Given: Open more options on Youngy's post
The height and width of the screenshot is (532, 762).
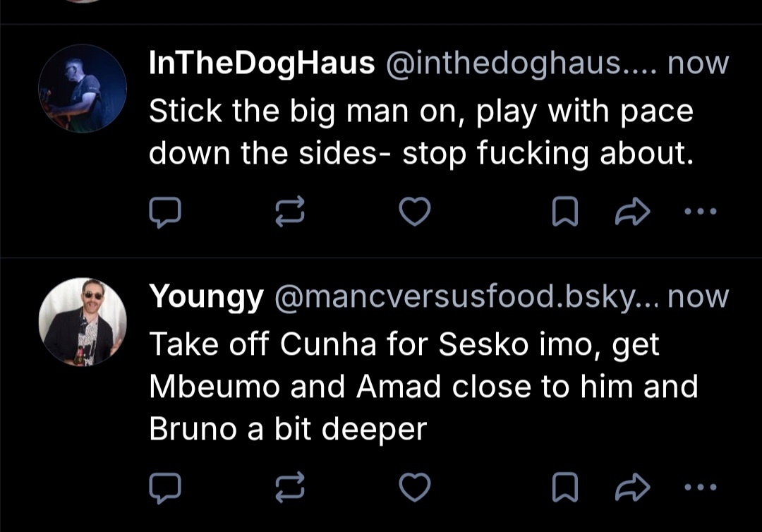Looking at the screenshot, I should pos(702,486).
